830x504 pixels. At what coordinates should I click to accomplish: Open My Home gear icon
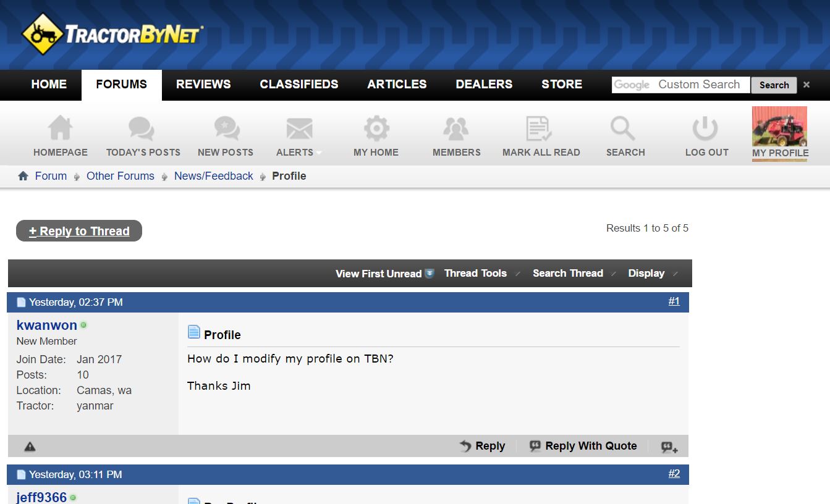(x=376, y=129)
